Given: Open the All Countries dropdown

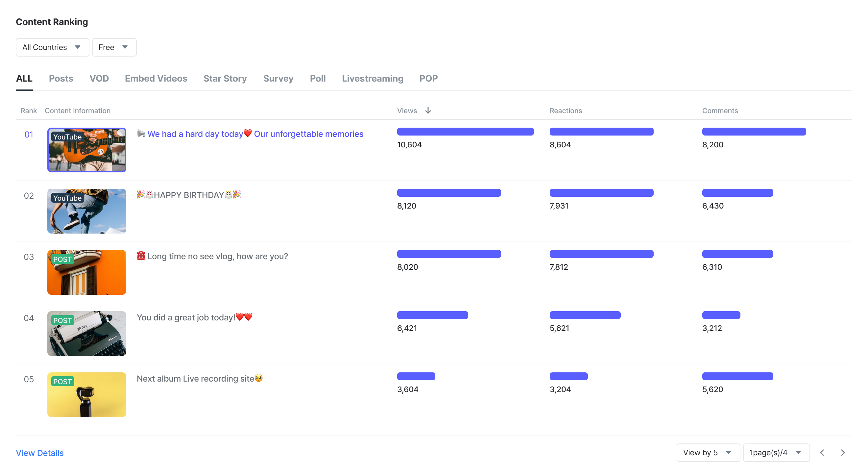Looking at the screenshot, I should click(x=52, y=47).
